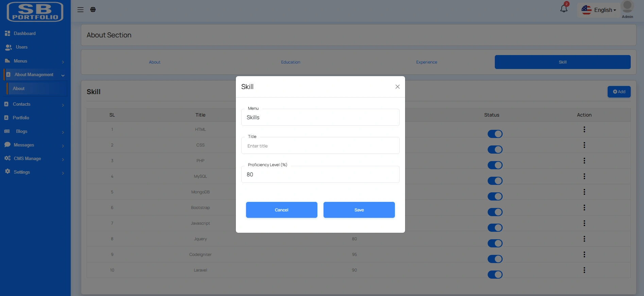Switch to the Experience tab
The image size is (644, 296).
pyautogui.click(x=427, y=62)
